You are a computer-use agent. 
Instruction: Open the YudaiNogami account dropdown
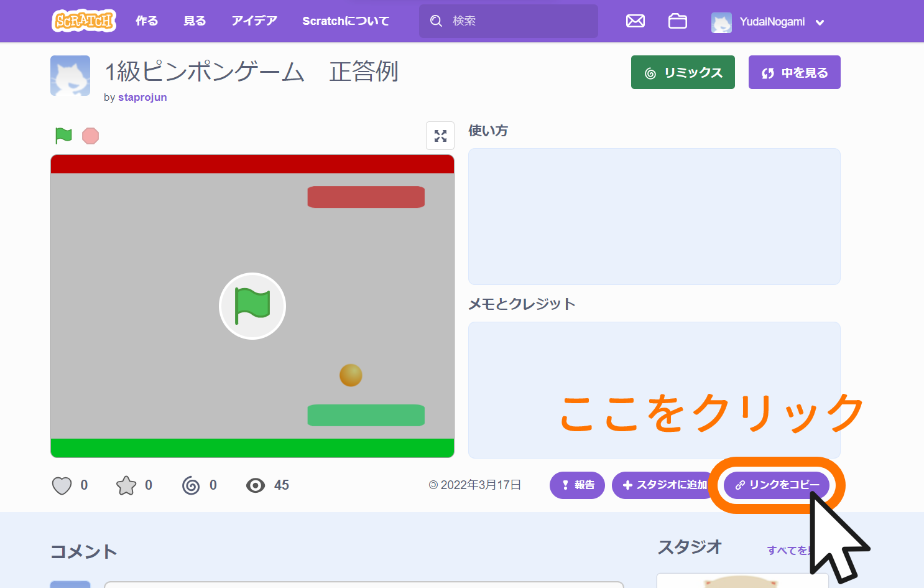(x=769, y=21)
